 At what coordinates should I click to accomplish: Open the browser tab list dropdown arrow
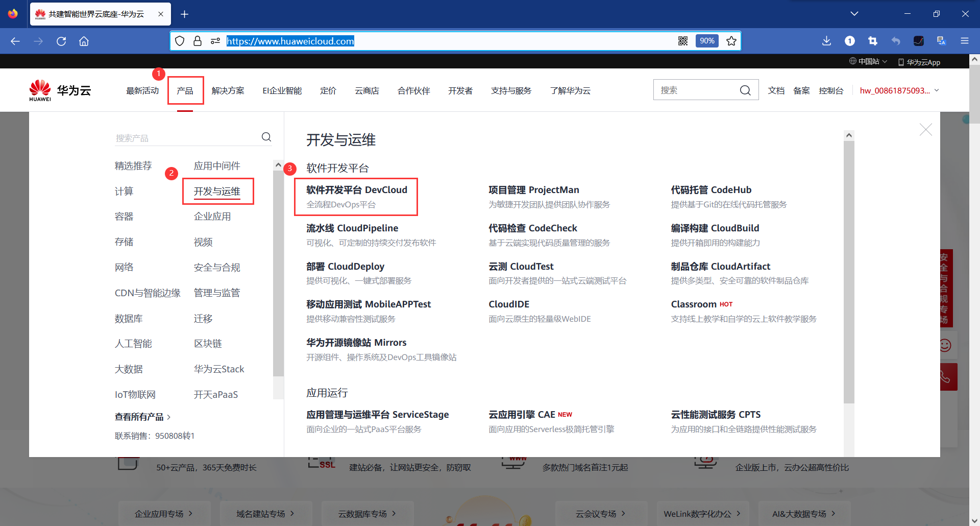[854, 14]
